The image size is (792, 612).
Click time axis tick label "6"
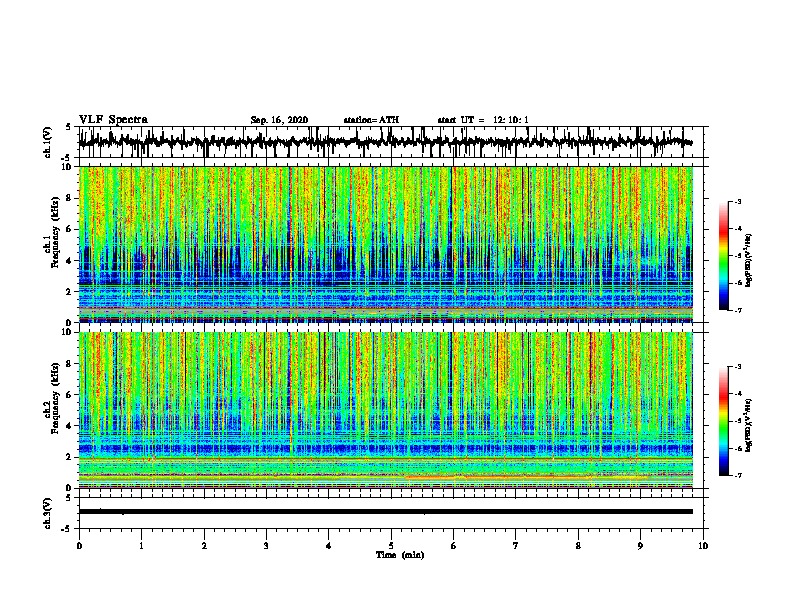point(454,546)
